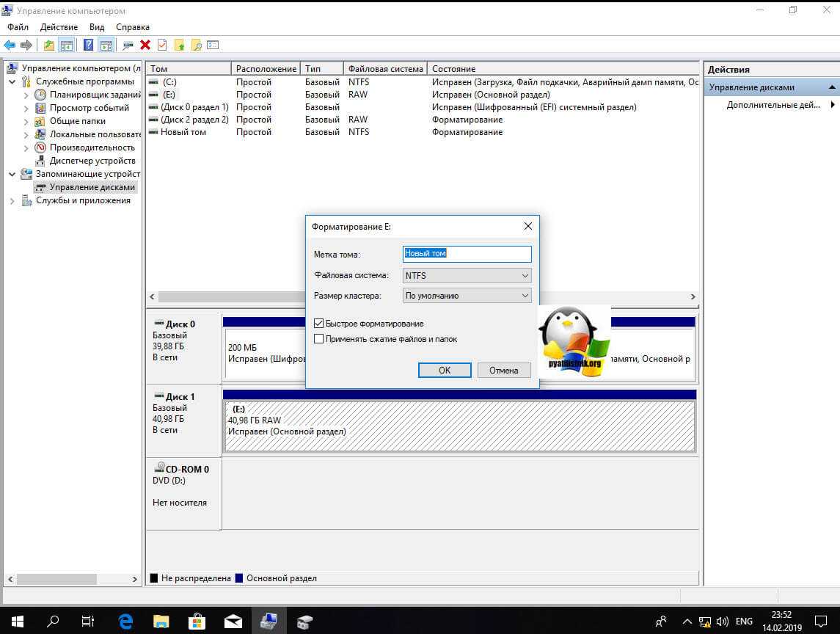Open the Размер кластера dropdown
The image size is (840, 634).
coord(467,296)
